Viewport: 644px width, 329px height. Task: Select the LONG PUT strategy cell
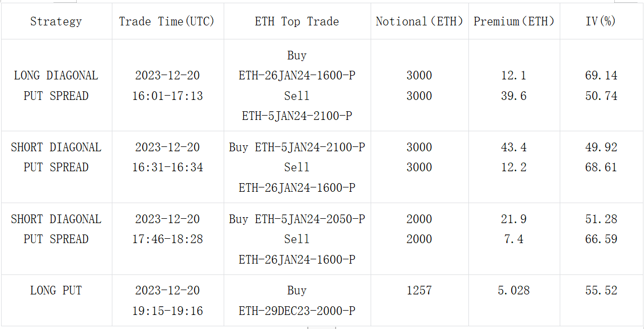point(56,291)
